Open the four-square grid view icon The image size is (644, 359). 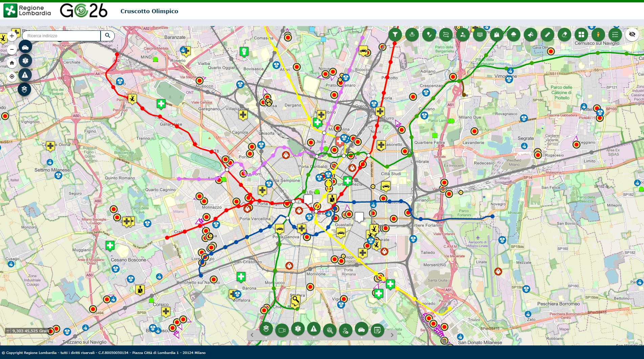click(x=581, y=35)
